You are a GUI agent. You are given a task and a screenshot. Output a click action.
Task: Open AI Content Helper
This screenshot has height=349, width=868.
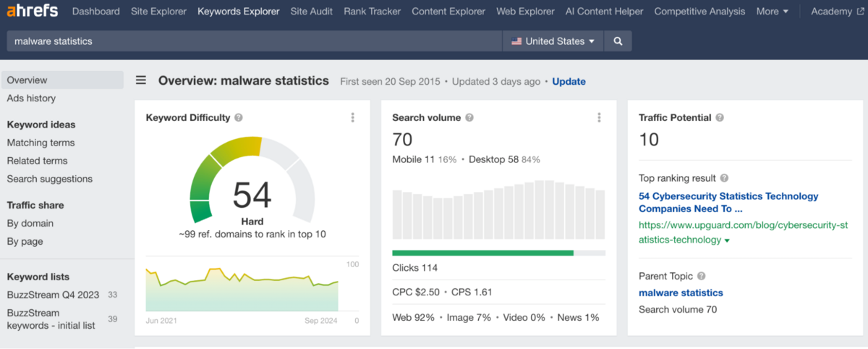point(605,12)
